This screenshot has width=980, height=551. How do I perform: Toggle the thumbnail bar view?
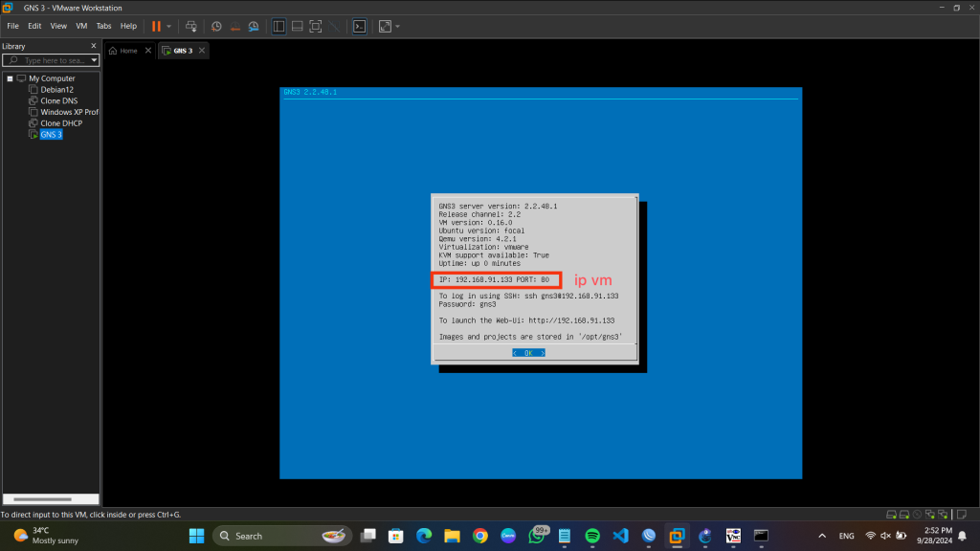point(298,27)
